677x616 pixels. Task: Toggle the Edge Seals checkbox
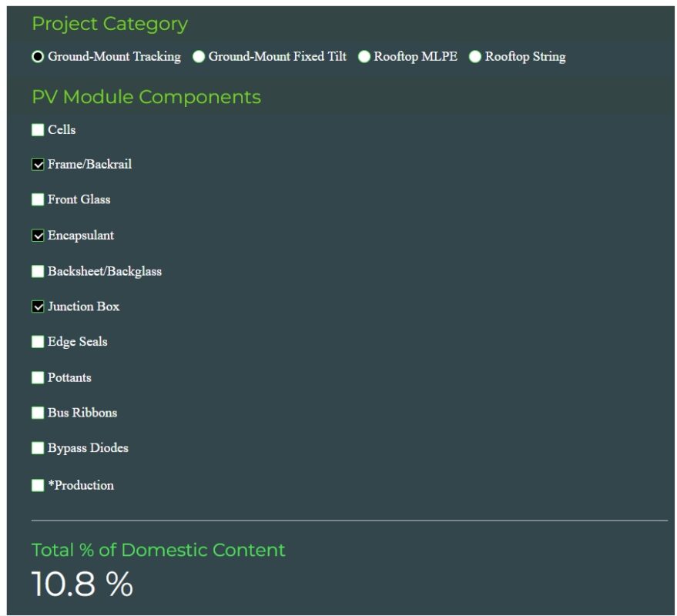point(38,341)
